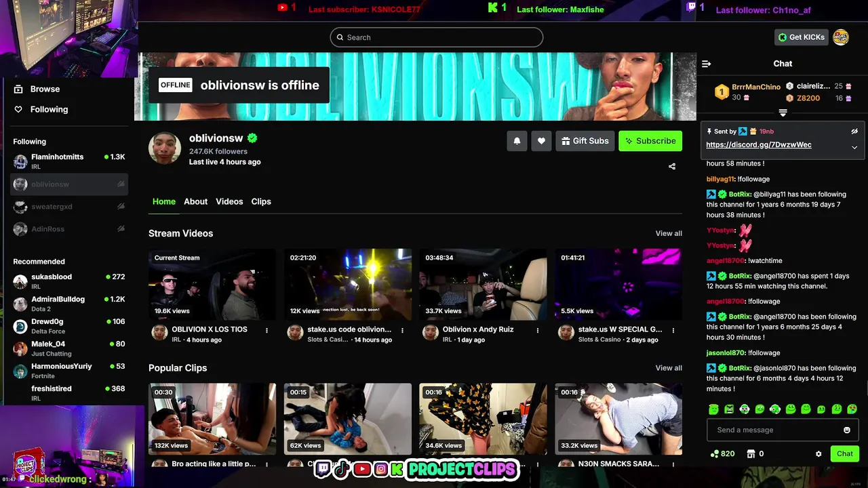Send message with the green Chat button
The width and height of the screenshot is (868, 488).
tap(844, 454)
